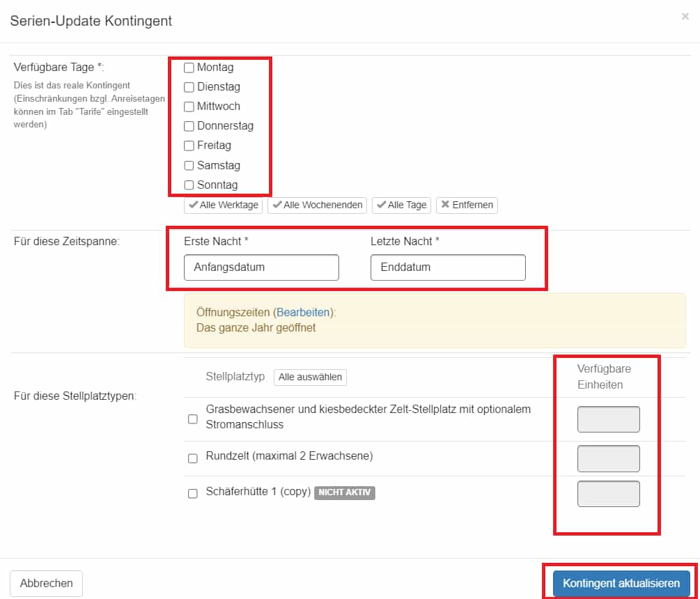700x599 pixels.
Task: Click units field for Zelt-Stellplatz row
Action: pos(609,419)
